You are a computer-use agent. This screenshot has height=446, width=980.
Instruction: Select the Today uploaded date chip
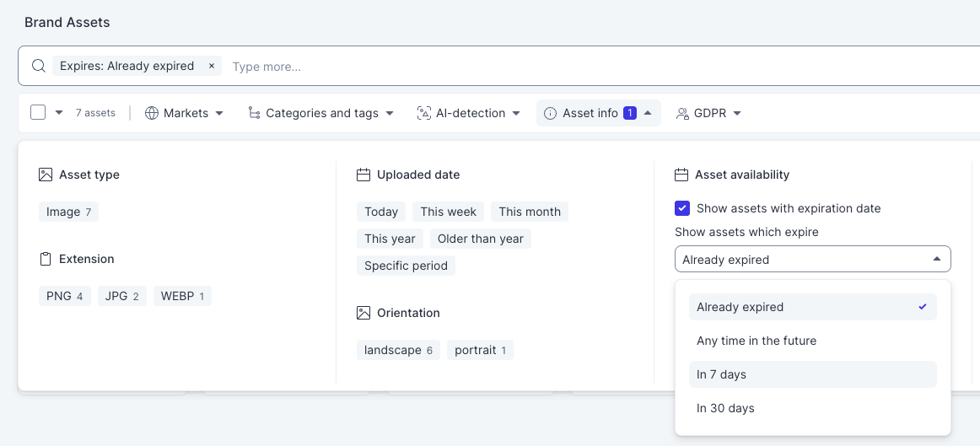coord(381,212)
